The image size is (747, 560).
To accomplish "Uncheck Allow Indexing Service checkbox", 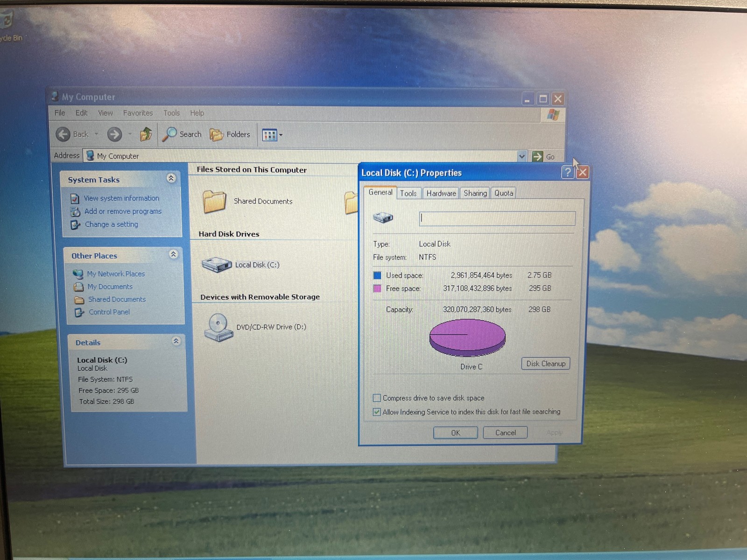I will pyautogui.click(x=377, y=412).
